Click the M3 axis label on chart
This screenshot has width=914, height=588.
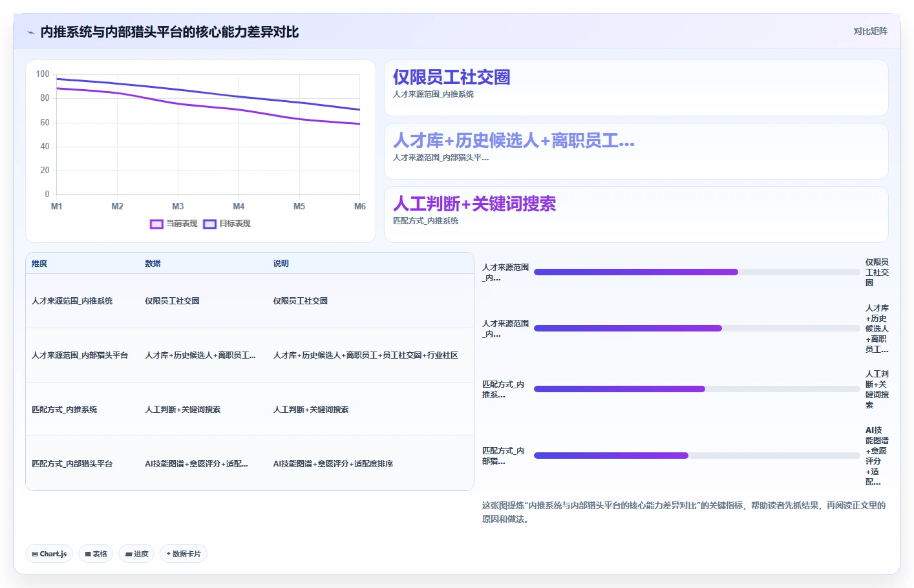pos(178,207)
